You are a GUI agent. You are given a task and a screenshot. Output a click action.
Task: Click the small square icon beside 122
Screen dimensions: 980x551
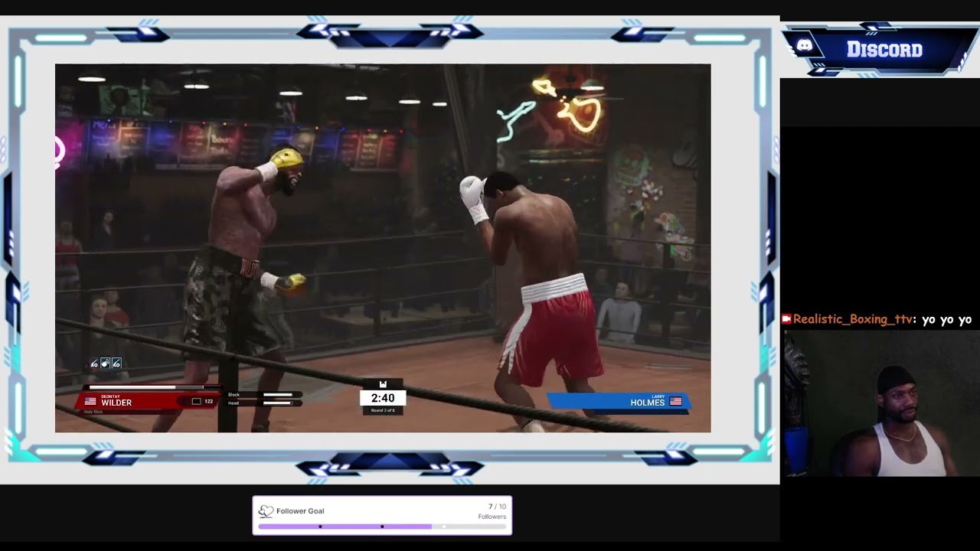(x=196, y=401)
